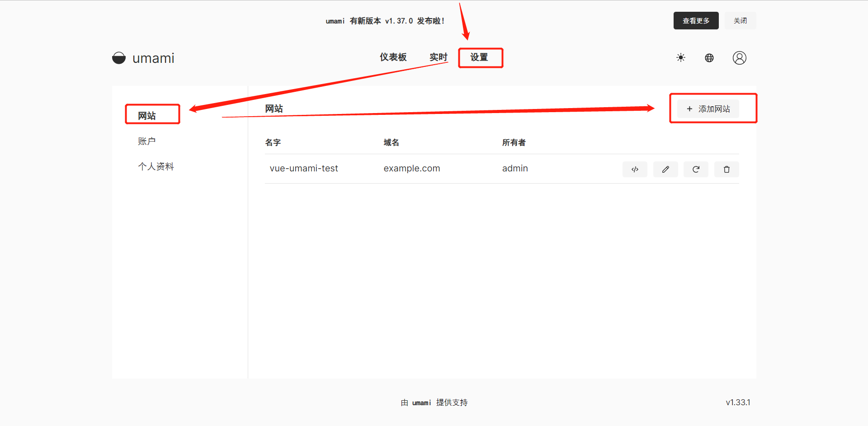Click the v1.33.1 version text
868x426 pixels.
coord(738,402)
